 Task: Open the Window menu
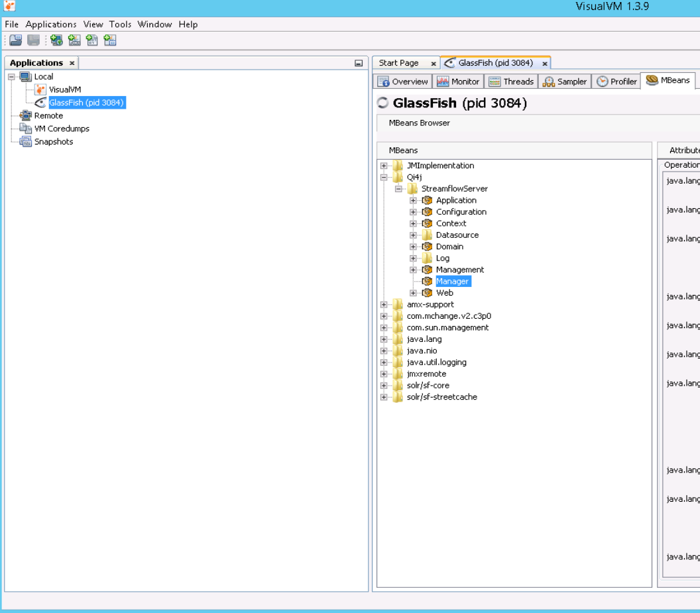pyautogui.click(x=154, y=25)
